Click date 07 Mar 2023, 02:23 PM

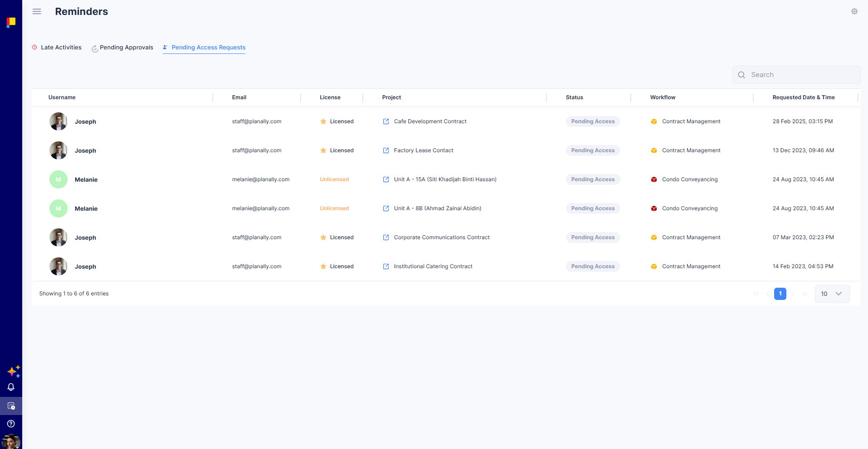coord(803,237)
